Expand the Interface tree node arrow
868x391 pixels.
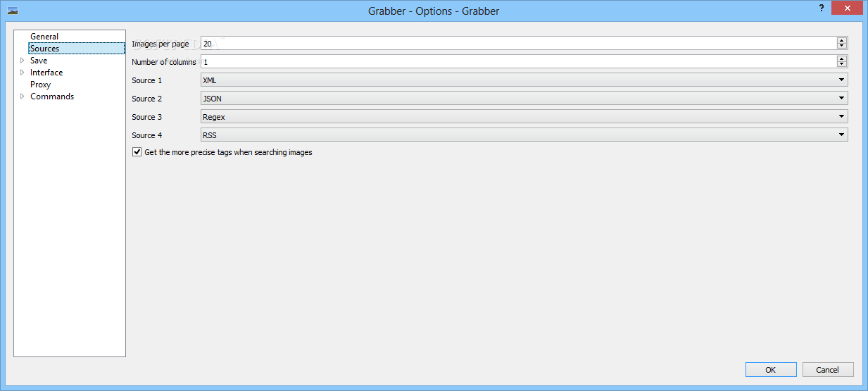tap(23, 73)
